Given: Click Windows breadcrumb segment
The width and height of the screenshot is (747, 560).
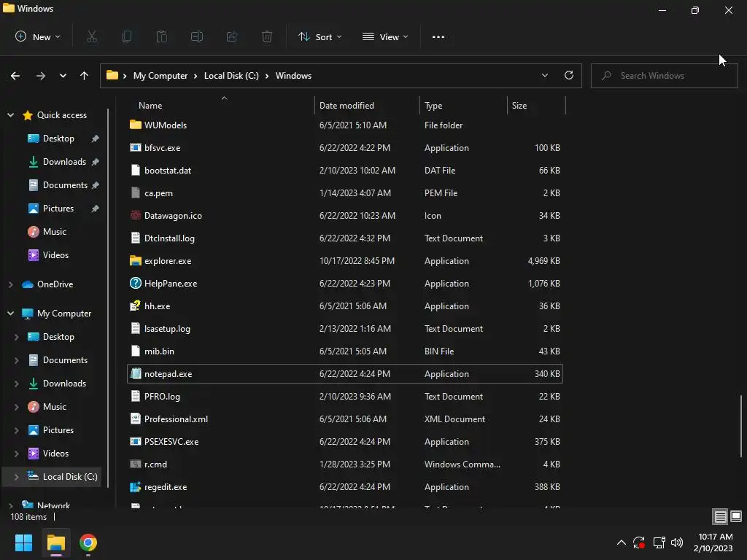Looking at the screenshot, I should (x=293, y=76).
